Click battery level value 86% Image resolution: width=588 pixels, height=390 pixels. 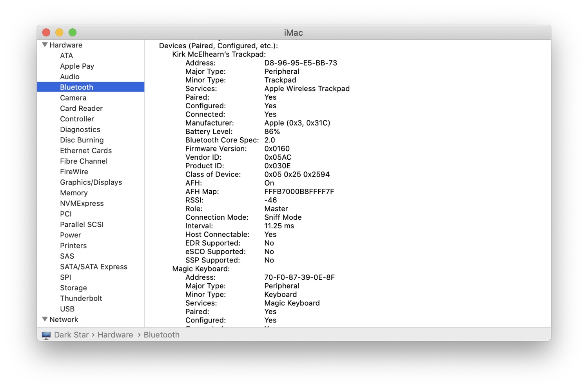click(x=272, y=132)
